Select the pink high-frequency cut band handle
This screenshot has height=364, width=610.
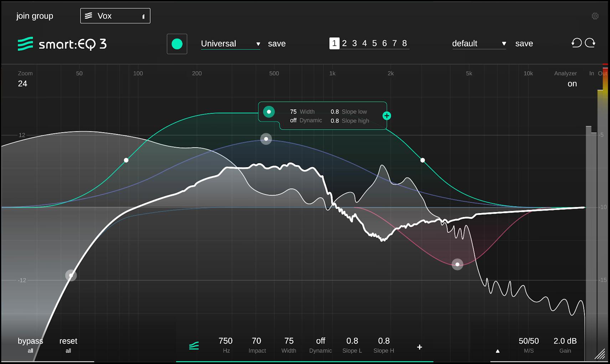click(x=457, y=264)
